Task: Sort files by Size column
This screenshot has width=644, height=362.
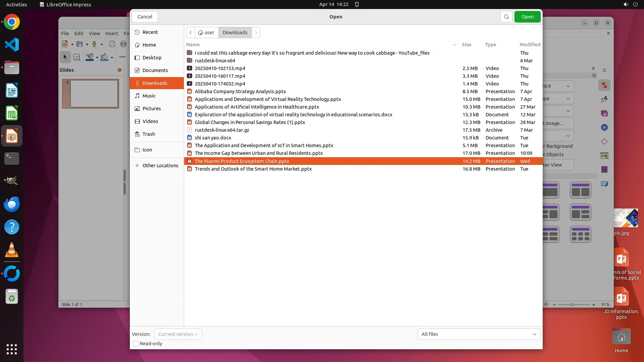Action: pyautogui.click(x=466, y=45)
